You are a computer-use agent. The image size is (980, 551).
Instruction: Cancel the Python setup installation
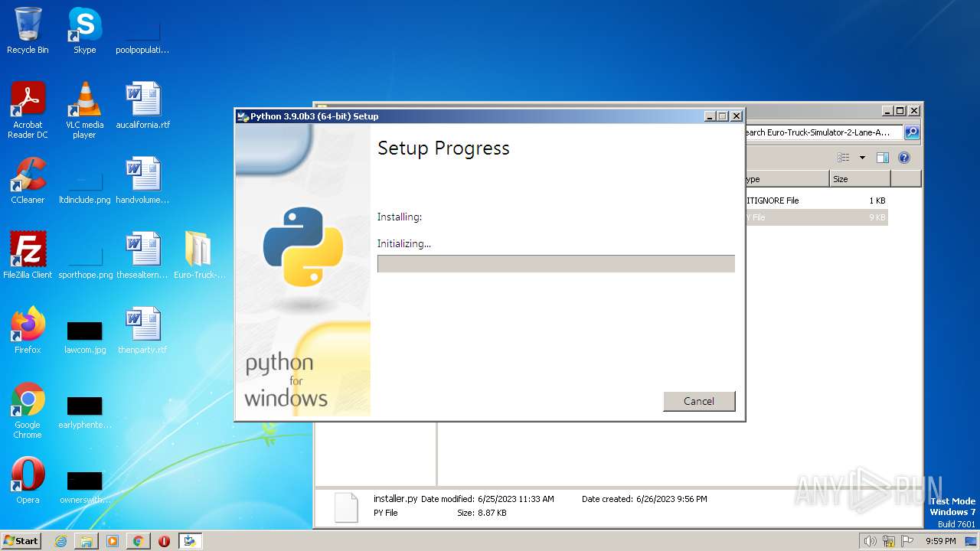click(699, 401)
